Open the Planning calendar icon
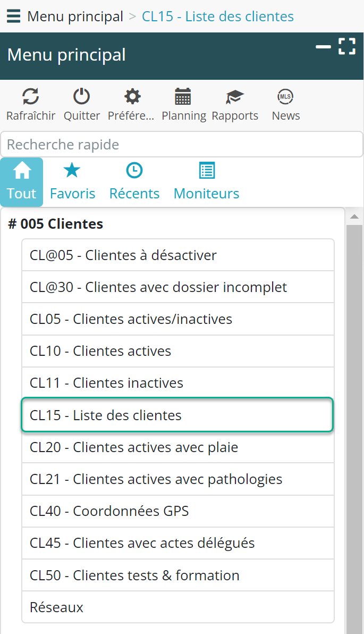This screenshot has width=364, height=634. pos(183,97)
